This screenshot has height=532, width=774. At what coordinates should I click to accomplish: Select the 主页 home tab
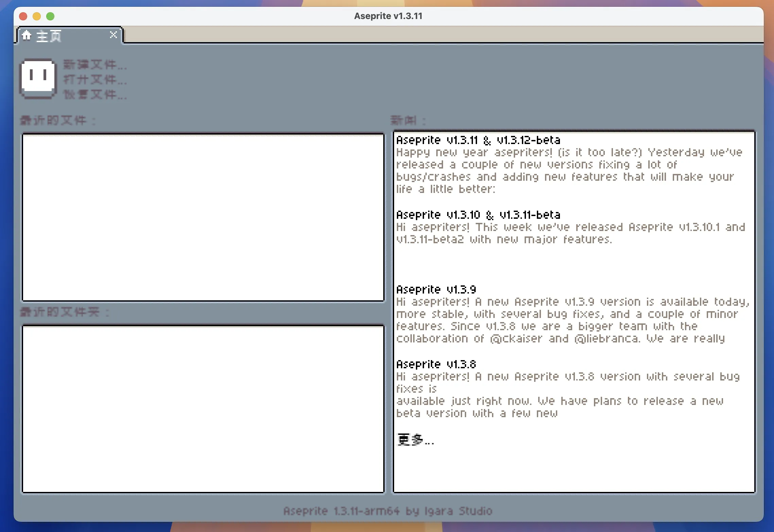69,35
